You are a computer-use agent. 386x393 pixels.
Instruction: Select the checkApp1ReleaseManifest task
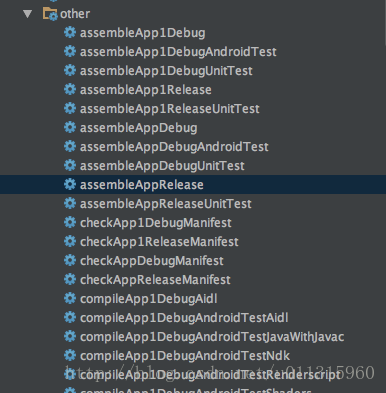click(159, 242)
